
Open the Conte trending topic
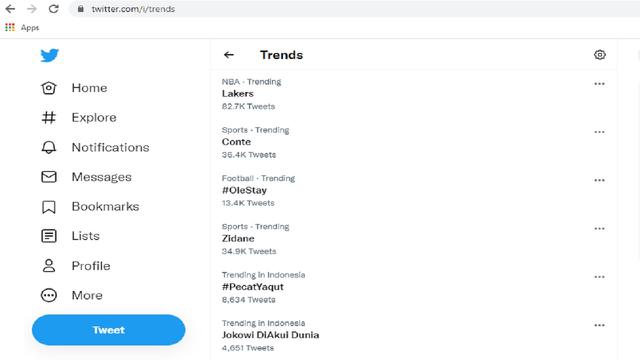(x=236, y=142)
